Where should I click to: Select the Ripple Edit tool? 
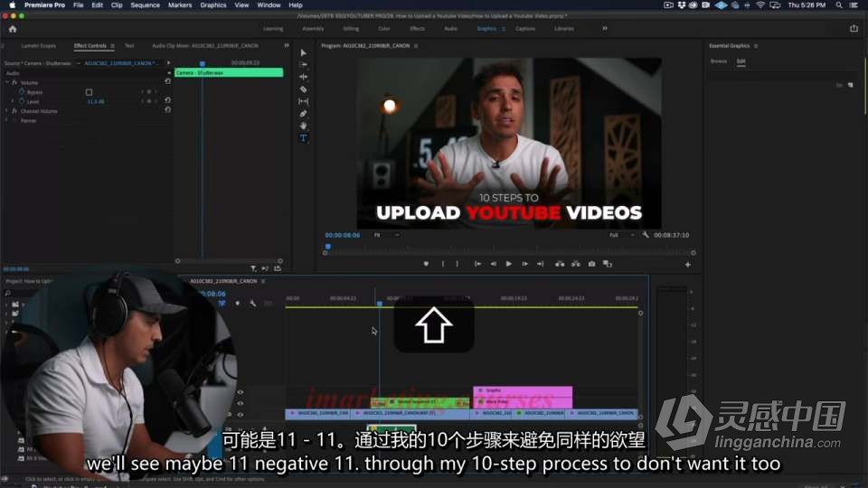pyautogui.click(x=304, y=77)
